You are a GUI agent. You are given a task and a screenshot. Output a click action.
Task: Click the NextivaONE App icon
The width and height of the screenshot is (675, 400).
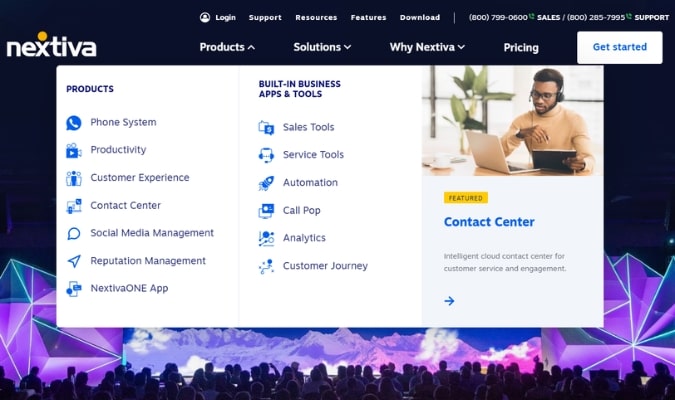click(74, 288)
